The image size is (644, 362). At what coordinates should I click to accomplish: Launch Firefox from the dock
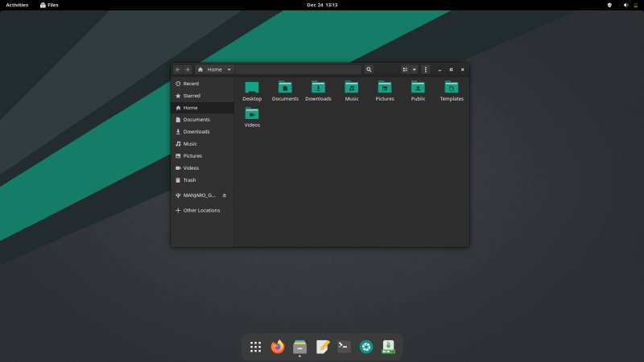(x=278, y=348)
